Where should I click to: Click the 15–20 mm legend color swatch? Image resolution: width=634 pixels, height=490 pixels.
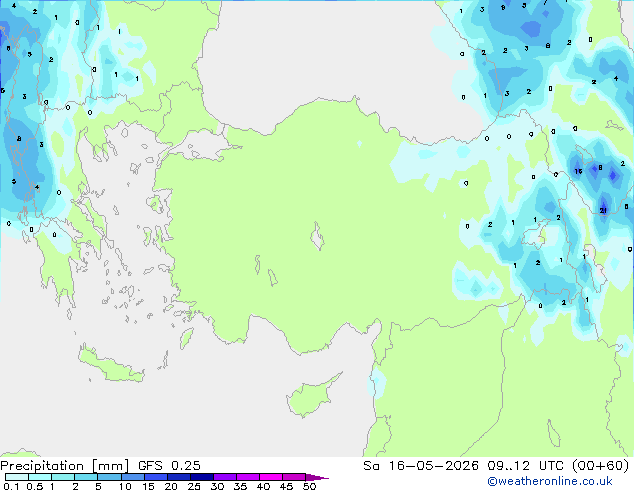pyautogui.click(x=155, y=477)
